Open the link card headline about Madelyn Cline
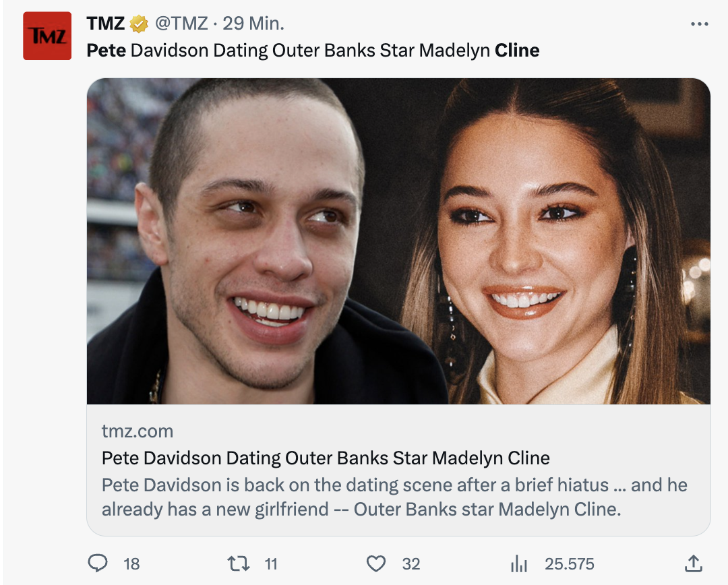The height and width of the screenshot is (585, 728). 326,458
